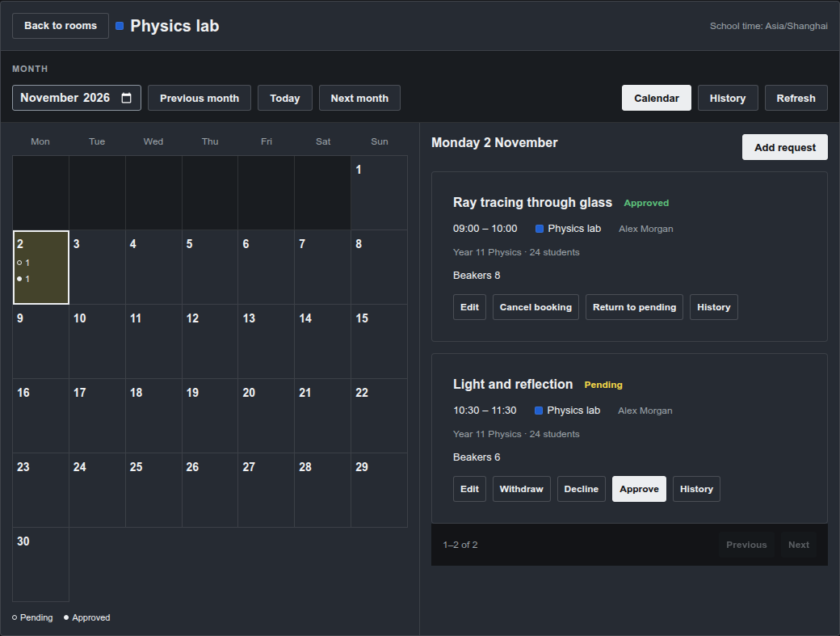Advance to the next month
The width and height of the screenshot is (840, 636).
click(x=359, y=98)
